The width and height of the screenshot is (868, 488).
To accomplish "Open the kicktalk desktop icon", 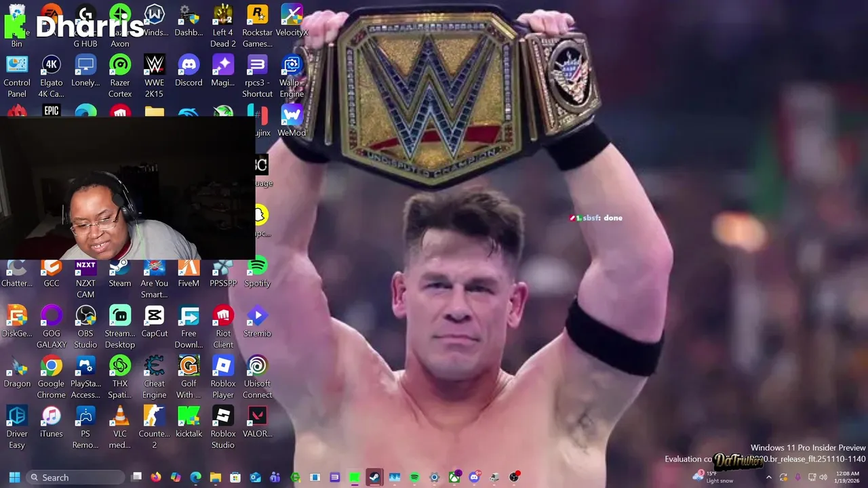I will click(189, 422).
